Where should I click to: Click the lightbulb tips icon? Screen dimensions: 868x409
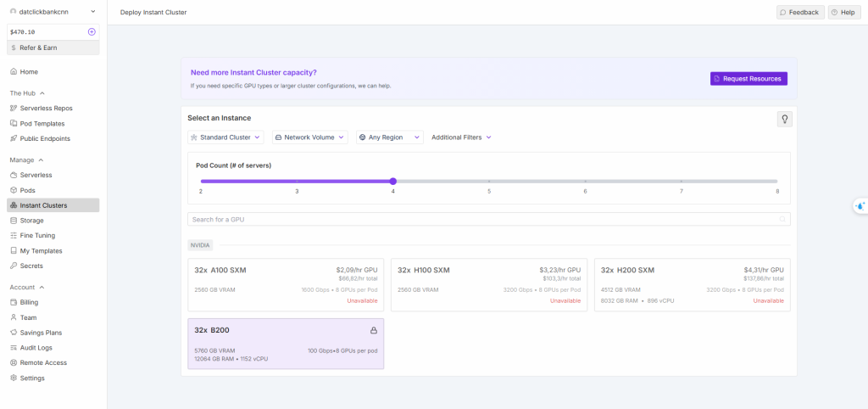point(784,119)
